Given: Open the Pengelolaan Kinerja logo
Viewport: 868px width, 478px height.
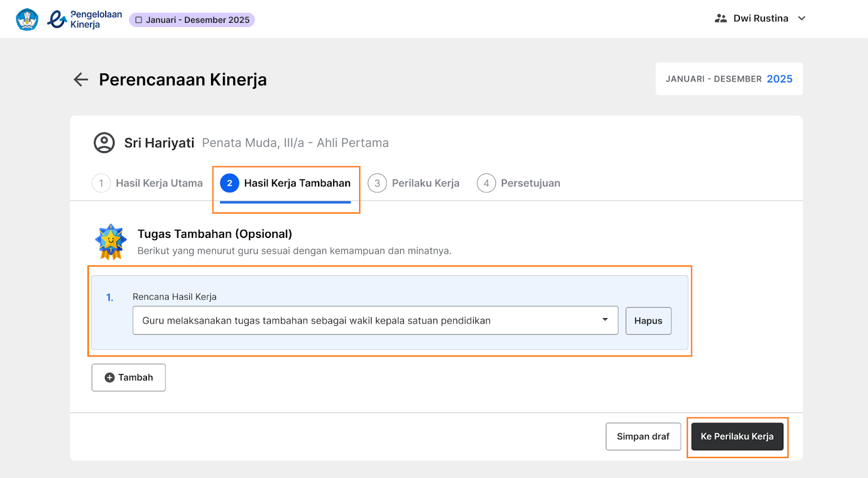Looking at the screenshot, I should pos(85,20).
